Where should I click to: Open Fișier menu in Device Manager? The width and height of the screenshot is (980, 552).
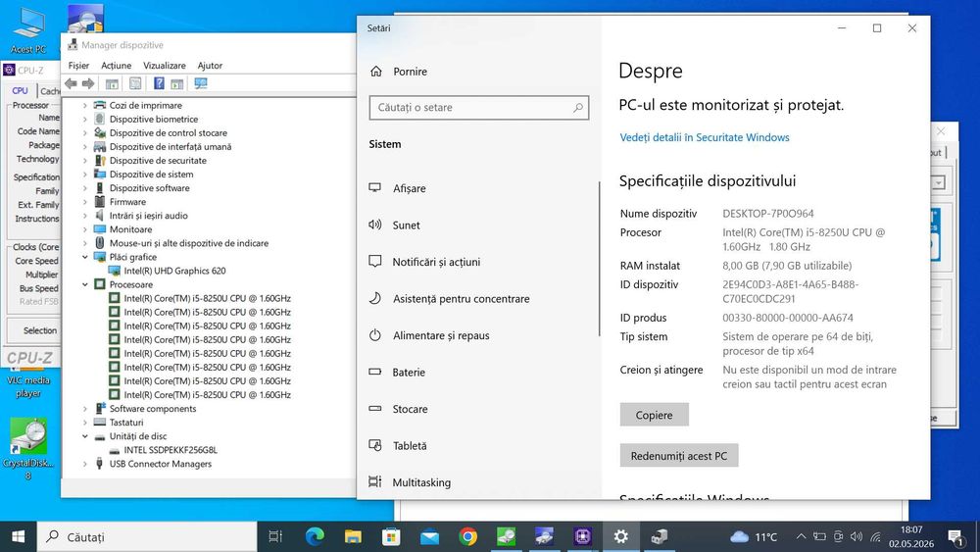(78, 65)
